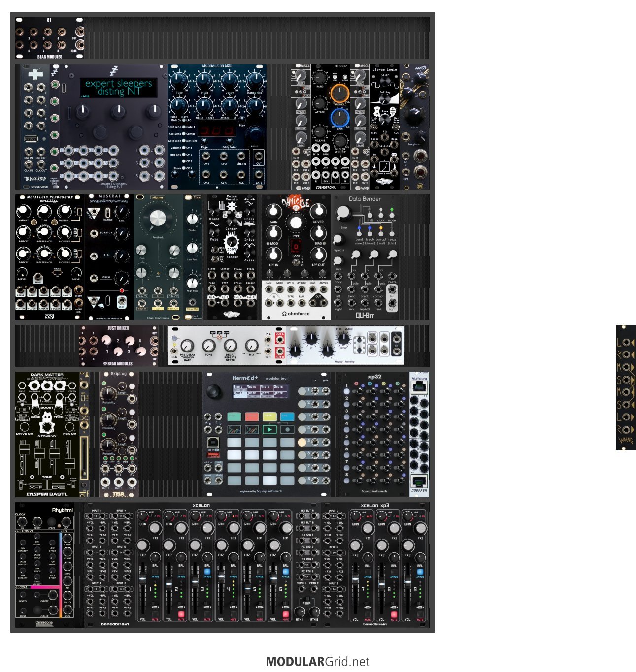The height and width of the screenshot is (672, 636).
Task: Click the Edit/Enter button on Modbase 09
Action: [x=230, y=141]
